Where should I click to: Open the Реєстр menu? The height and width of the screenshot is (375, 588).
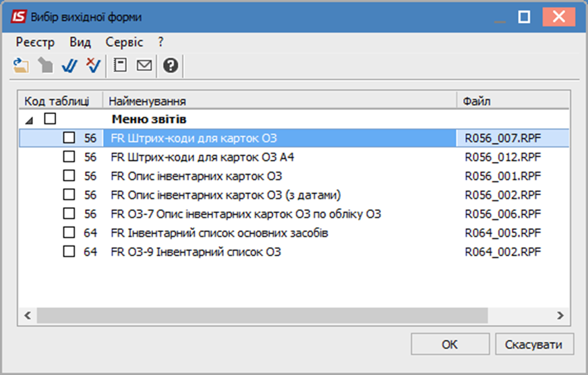[35, 42]
